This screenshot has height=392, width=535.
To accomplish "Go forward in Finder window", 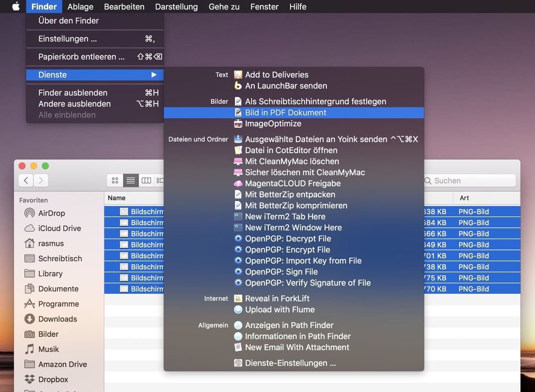I will pyautogui.click(x=41, y=180).
